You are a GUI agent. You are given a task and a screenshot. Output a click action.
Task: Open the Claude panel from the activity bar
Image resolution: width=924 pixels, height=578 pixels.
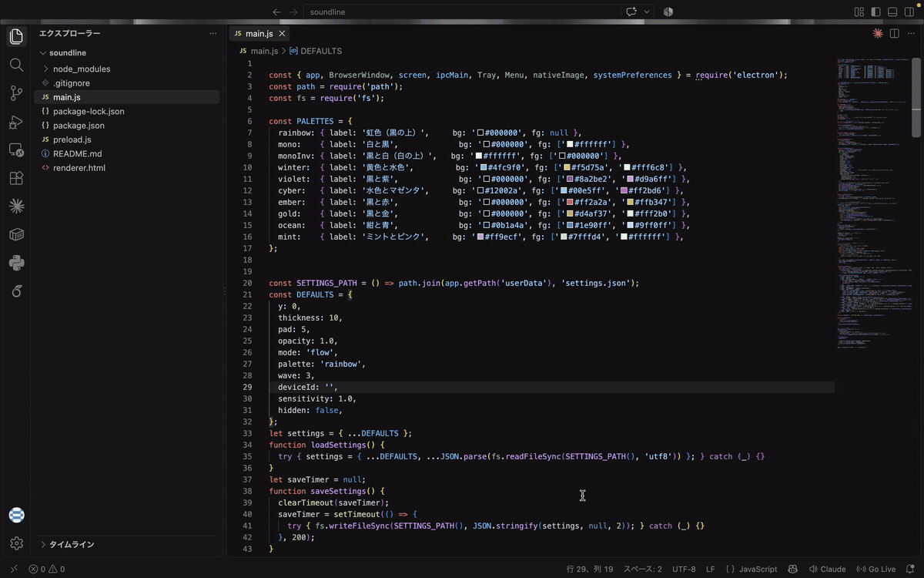coord(16,206)
